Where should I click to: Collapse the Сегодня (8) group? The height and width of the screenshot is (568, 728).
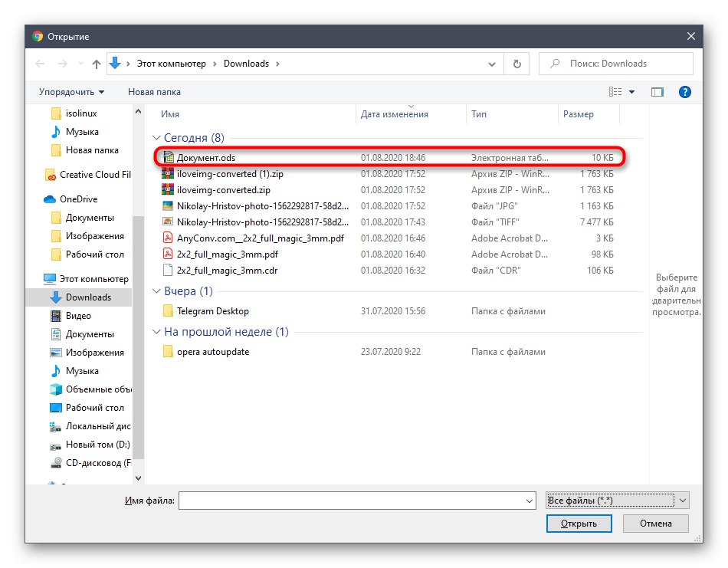click(157, 137)
